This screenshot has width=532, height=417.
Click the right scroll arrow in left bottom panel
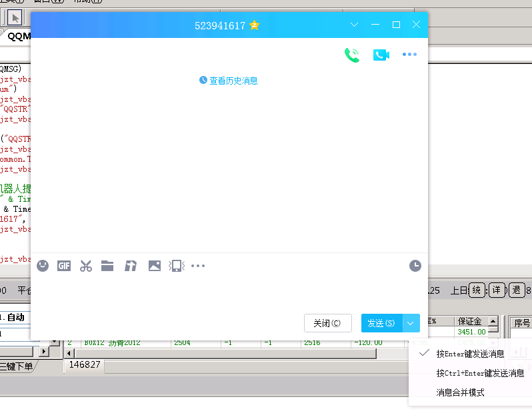43,351
